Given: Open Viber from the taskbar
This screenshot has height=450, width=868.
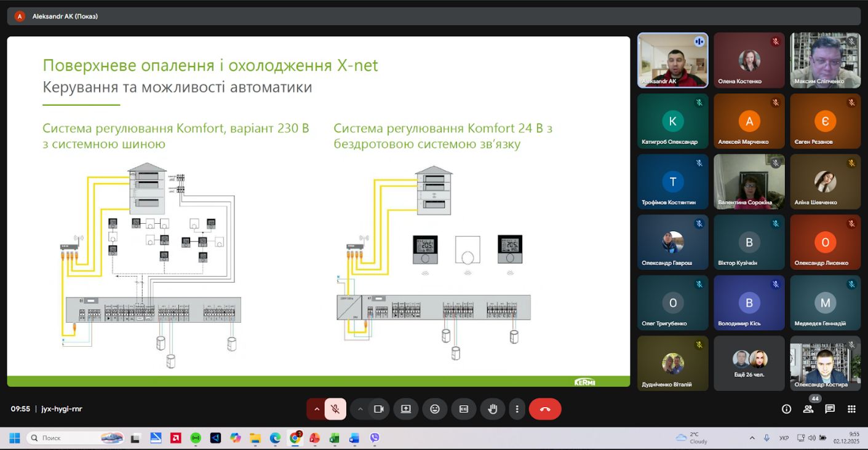Looking at the screenshot, I should [375, 438].
